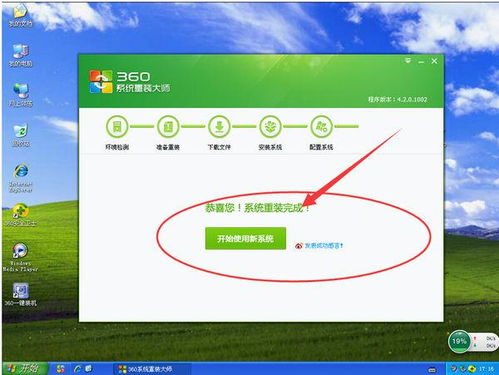
Task: Select the 360系统重装大师 taskbar item
Action: point(152,369)
